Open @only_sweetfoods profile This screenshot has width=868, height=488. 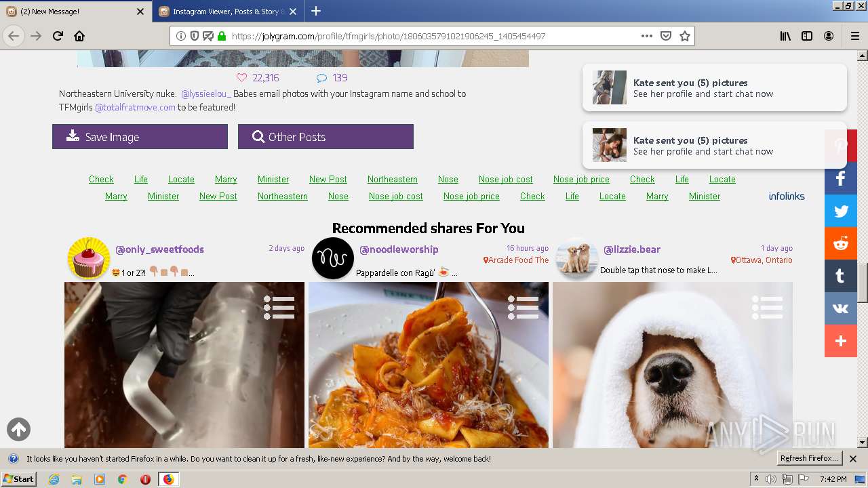point(159,249)
